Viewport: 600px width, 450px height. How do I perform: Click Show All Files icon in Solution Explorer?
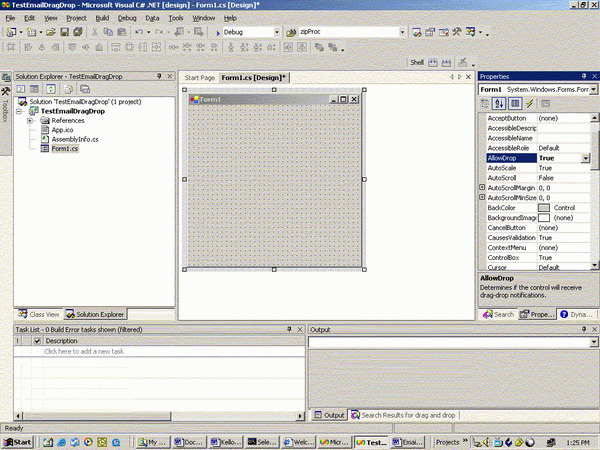[68, 89]
